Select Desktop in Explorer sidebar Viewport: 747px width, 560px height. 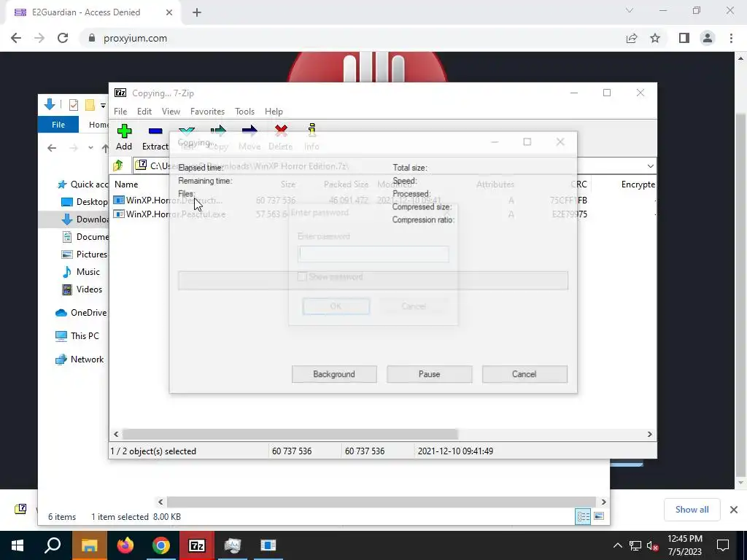[x=85, y=202]
